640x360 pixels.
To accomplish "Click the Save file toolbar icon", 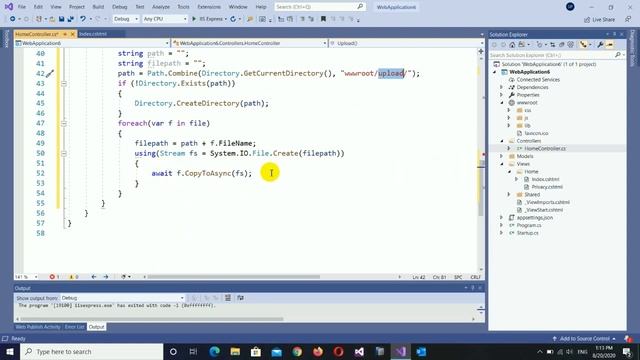I will [x=61, y=19].
